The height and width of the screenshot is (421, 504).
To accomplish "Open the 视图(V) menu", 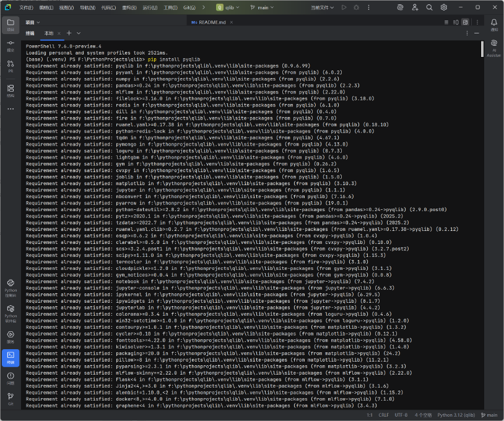I will click(x=66, y=7).
